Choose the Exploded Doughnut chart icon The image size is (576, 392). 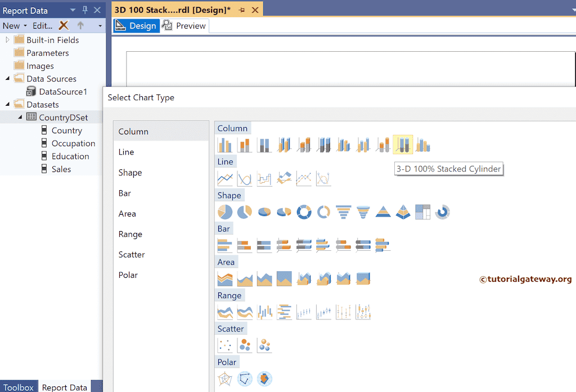tap(323, 212)
